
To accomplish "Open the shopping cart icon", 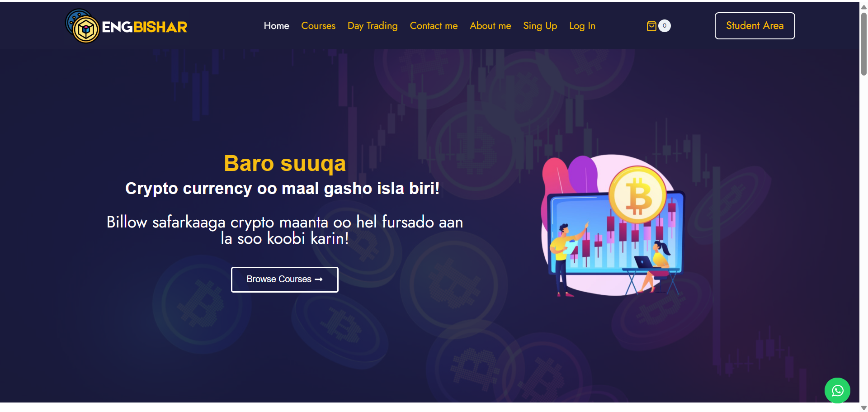I will [651, 26].
